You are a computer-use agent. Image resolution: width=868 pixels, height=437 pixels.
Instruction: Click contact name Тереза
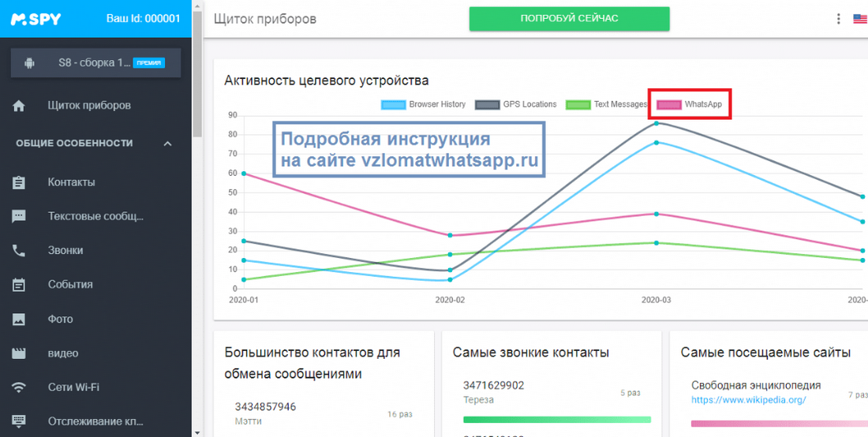(478, 400)
